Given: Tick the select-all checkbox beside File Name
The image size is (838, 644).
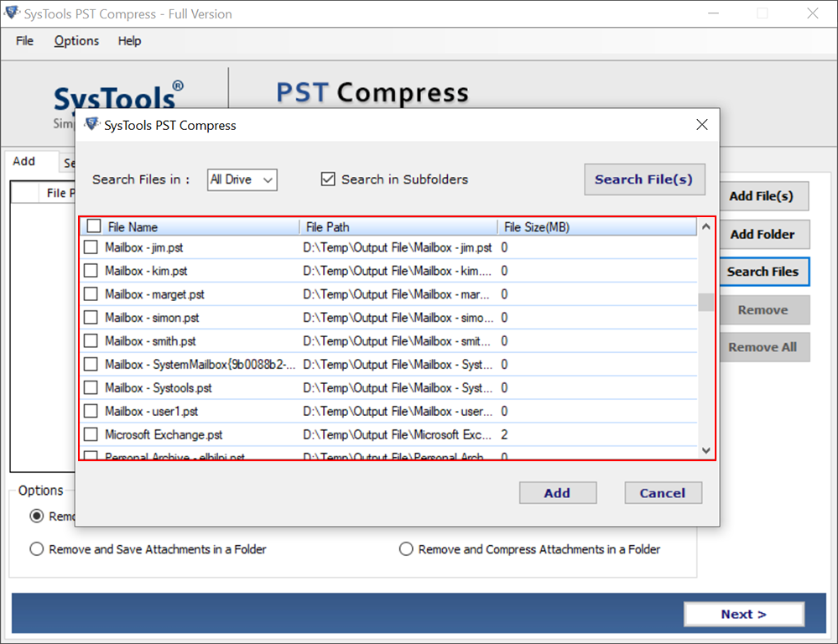Looking at the screenshot, I should 94,226.
